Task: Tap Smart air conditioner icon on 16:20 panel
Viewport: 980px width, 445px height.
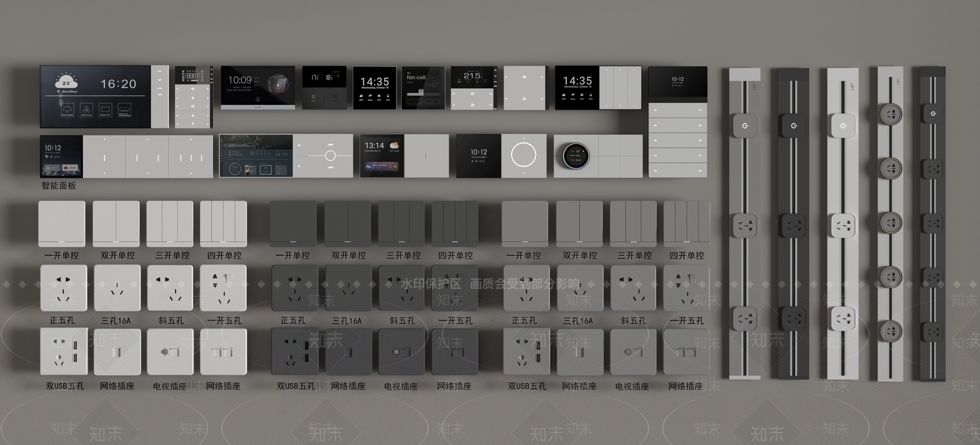Action: click(124, 110)
